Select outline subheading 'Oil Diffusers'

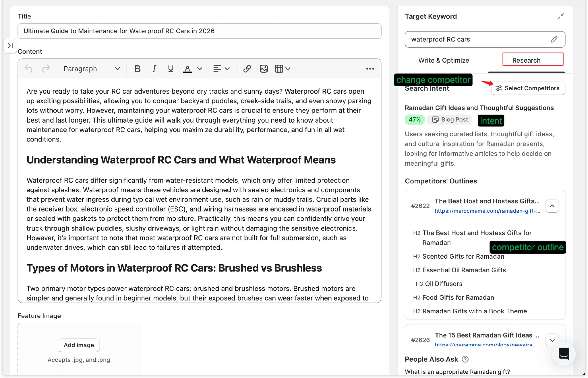(444, 284)
